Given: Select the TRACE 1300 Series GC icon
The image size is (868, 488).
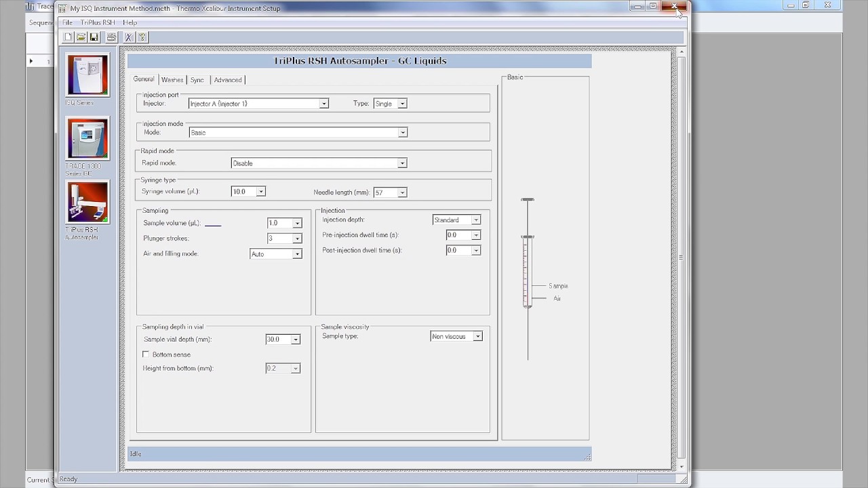Looking at the screenshot, I should coord(87,138).
